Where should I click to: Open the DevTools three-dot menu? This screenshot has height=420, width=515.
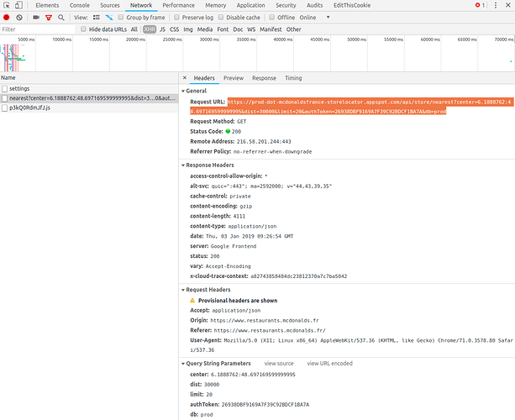(496, 5)
